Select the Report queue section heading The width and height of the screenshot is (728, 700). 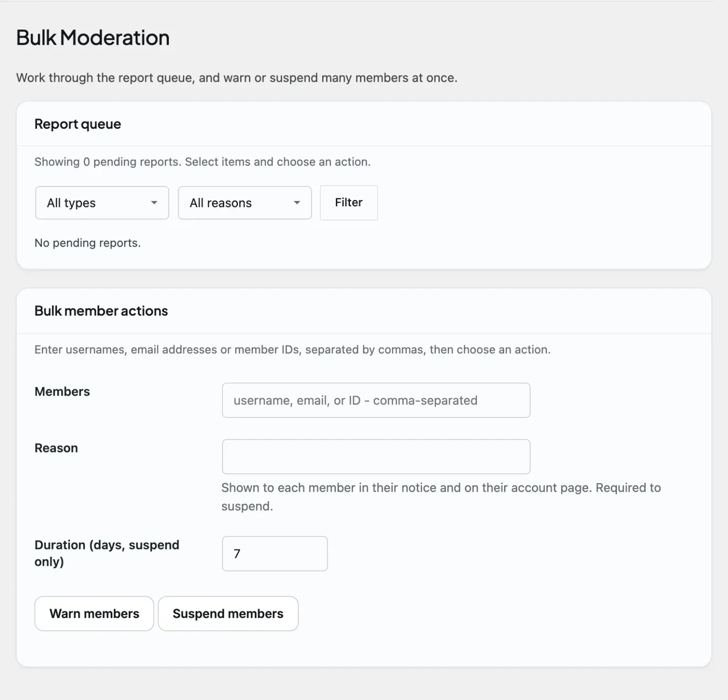coord(78,124)
